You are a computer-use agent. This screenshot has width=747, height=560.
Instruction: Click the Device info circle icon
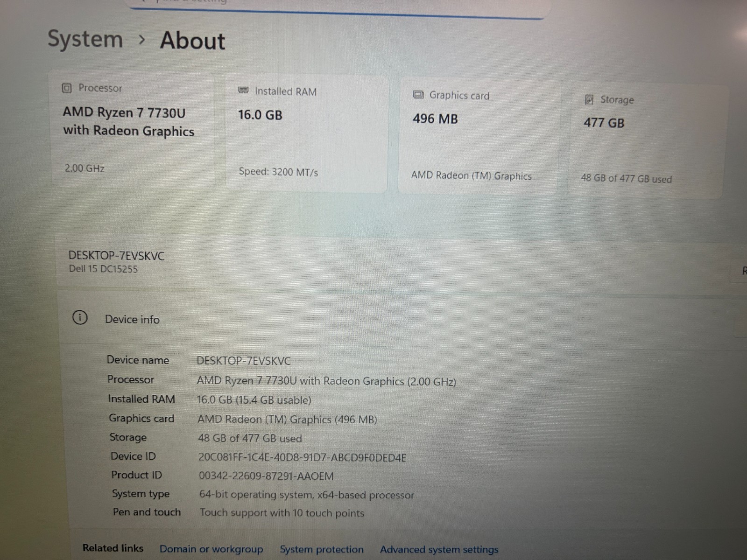(80, 318)
